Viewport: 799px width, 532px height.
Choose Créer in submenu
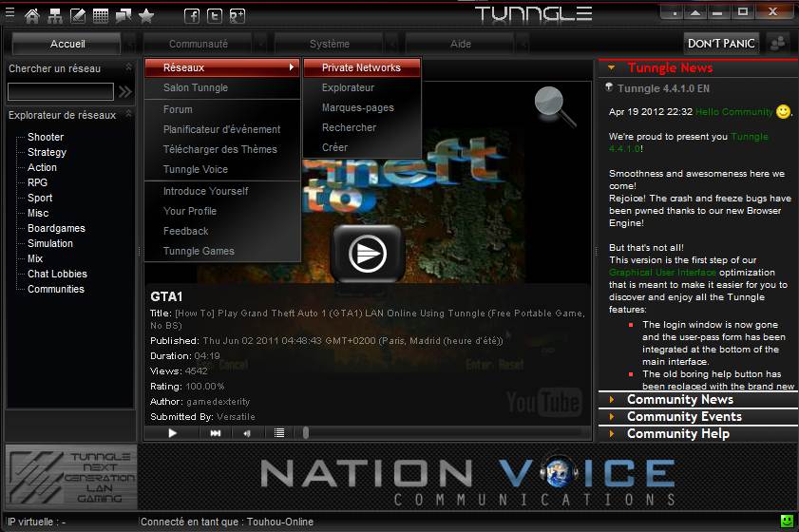362,147
